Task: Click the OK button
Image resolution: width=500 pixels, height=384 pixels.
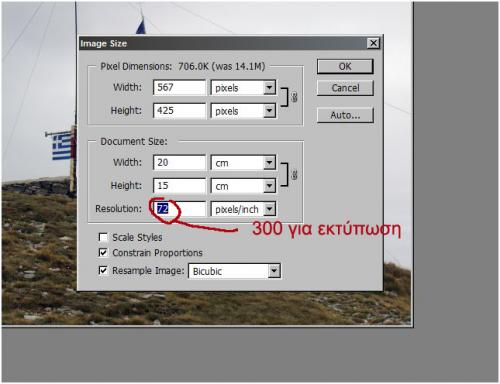Action: [x=345, y=67]
